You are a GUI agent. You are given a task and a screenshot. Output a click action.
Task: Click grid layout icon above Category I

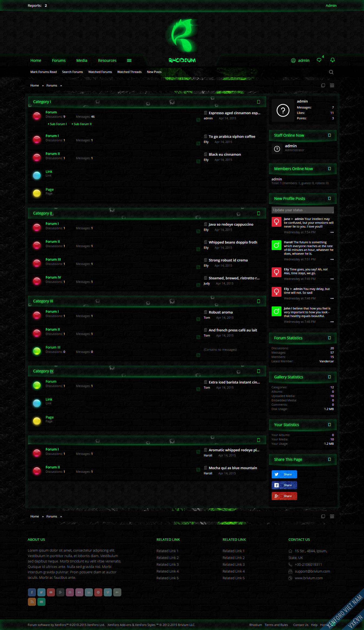332,85
